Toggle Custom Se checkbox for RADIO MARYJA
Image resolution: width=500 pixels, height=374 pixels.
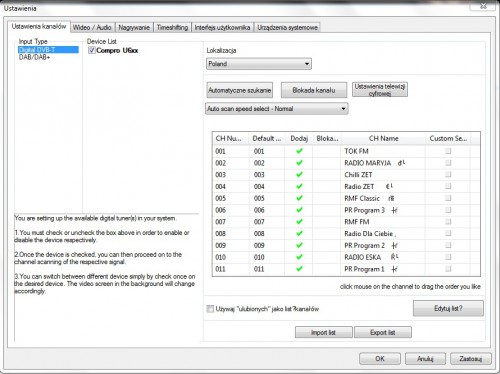pos(448,163)
